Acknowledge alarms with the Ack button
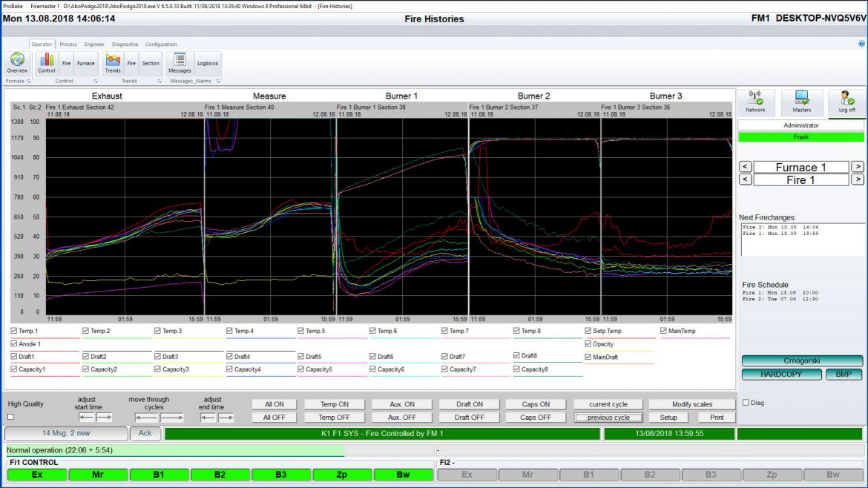The width and height of the screenshot is (868, 488). (145, 433)
